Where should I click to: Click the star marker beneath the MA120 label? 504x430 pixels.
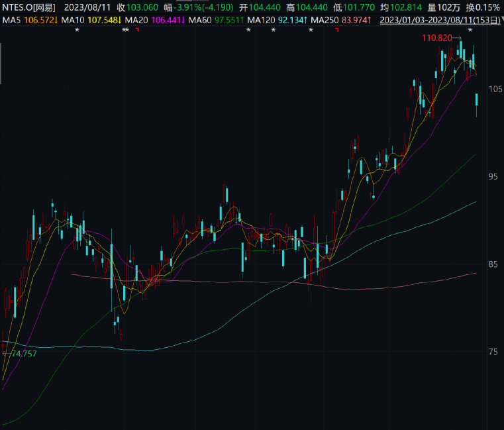tap(273, 30)
